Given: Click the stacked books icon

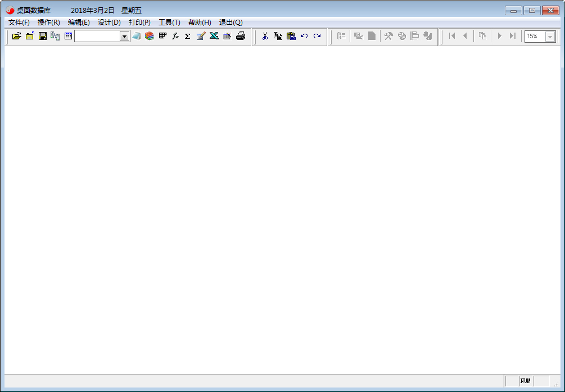Looking at the screenshot, I should click(149, 36).
